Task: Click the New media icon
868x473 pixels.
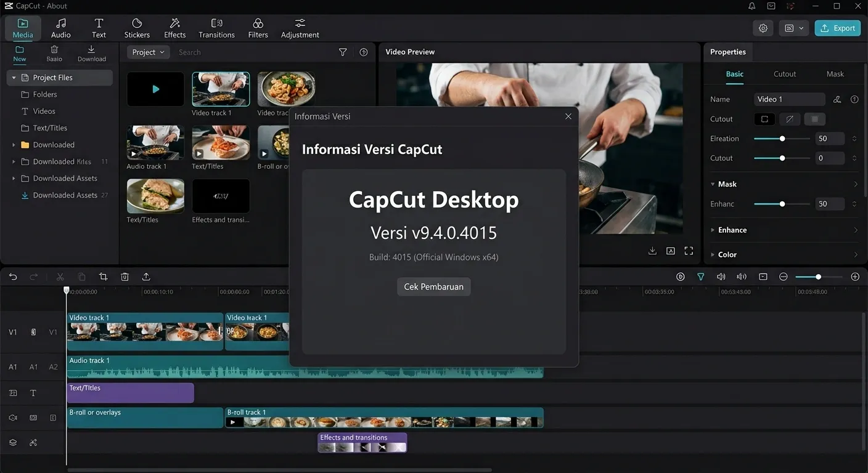Action: [20, 54]
